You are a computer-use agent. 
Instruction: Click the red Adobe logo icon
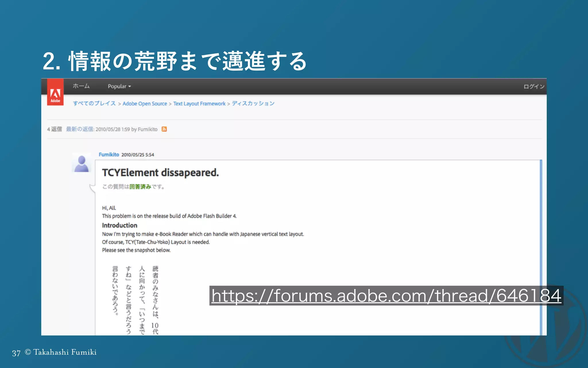(55, 92)
